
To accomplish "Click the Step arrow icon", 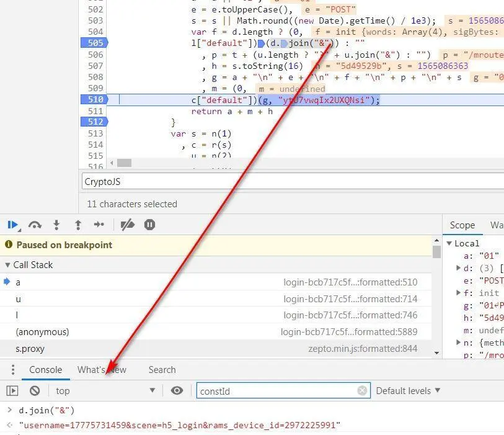I will (x=99, y=224).
